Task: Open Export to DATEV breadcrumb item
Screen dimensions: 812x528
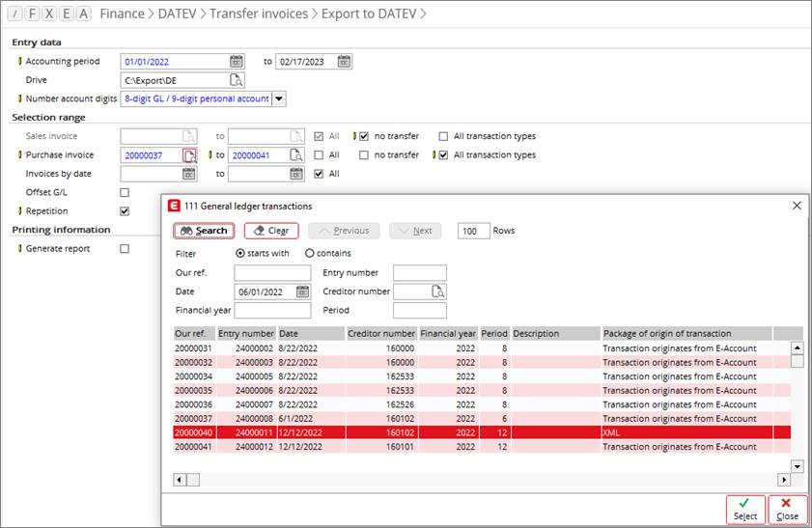Action: pyautogui.click(x=369, y=14)
